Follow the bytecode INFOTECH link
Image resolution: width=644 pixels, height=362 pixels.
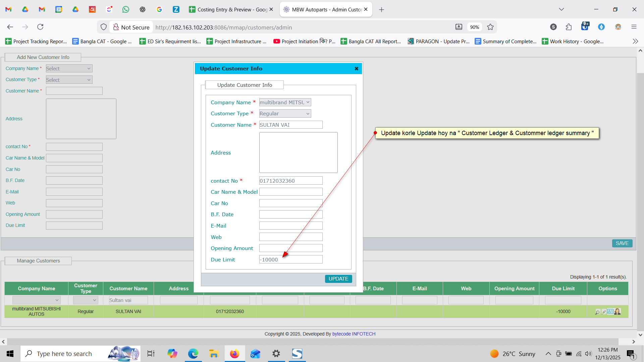[x=354, y=334]
